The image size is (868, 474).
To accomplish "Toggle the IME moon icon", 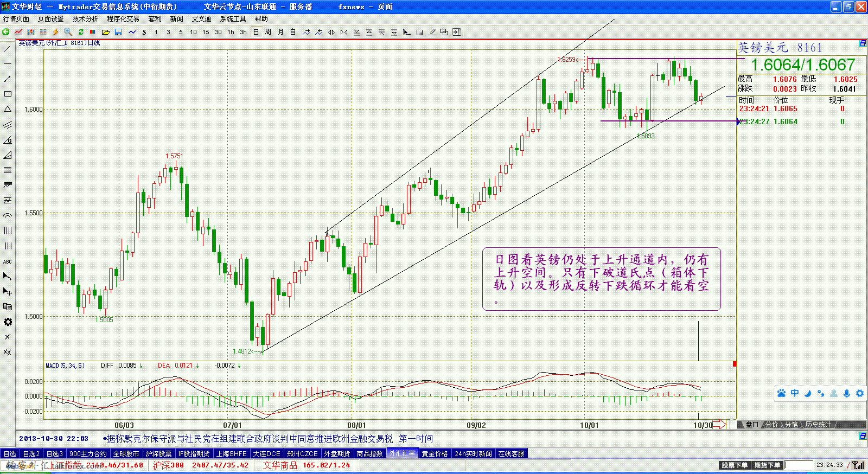I will 808,393.
